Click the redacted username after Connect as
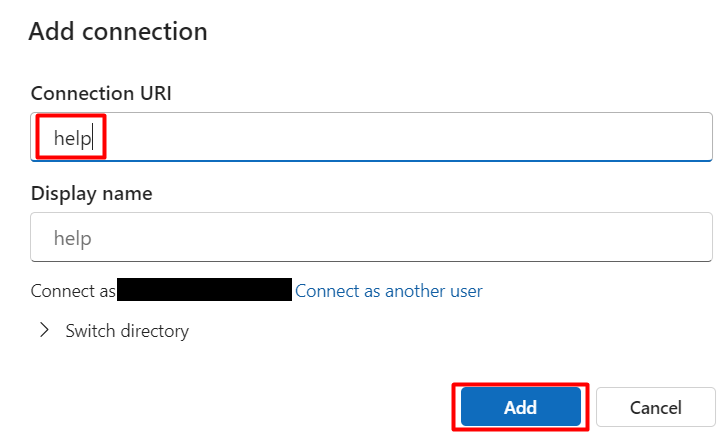724x440 pixels. point(204,291)
